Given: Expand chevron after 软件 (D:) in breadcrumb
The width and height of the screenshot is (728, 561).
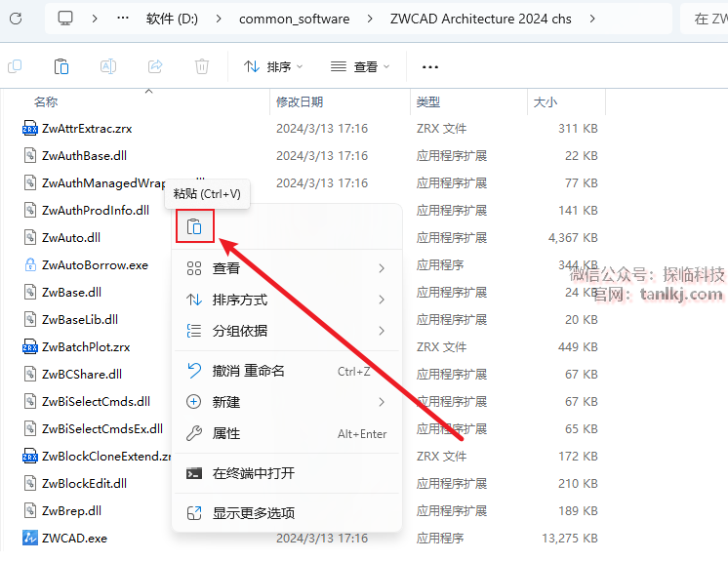Looking at the screenshot, I should pyautogui.click(x=219, y=19).
